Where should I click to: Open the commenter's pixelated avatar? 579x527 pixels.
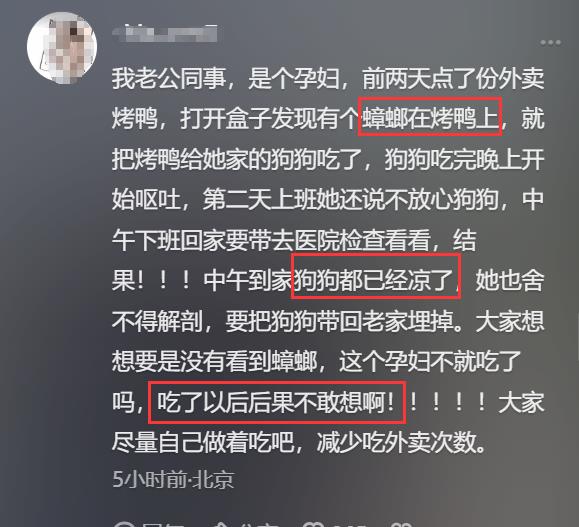coord(62,47)
